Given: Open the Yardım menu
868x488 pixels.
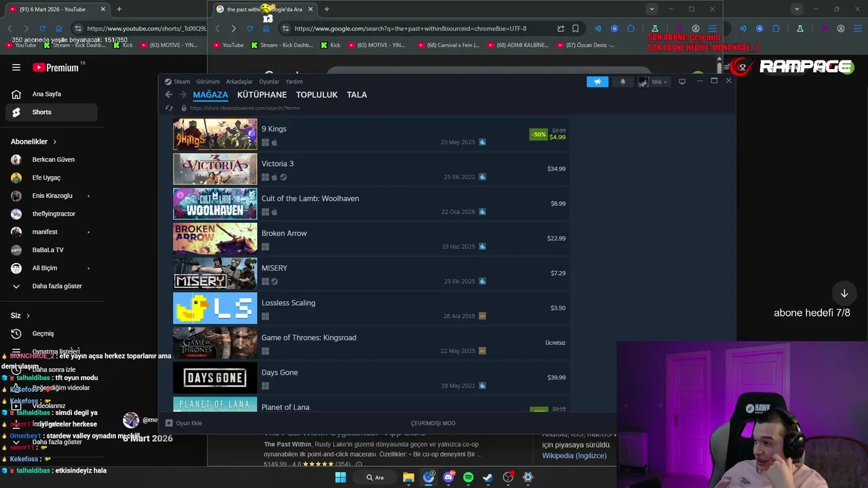Looking at the screenshot, I should 294,81.
